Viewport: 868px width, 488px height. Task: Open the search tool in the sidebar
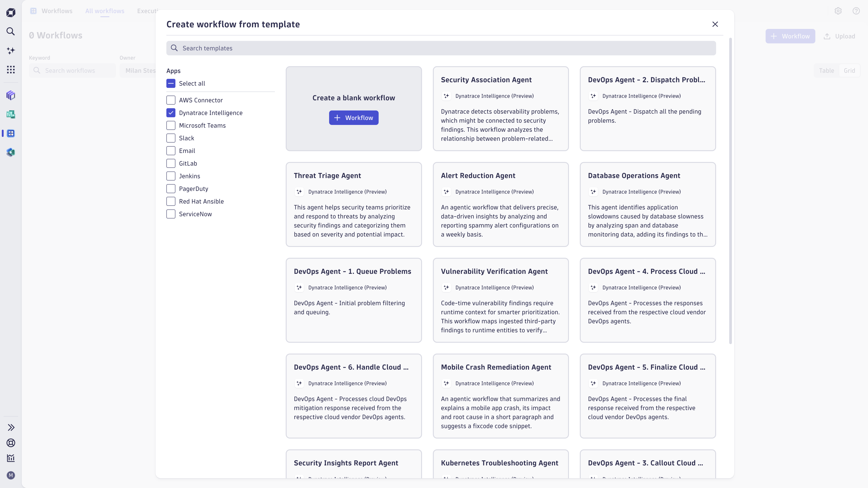pos(10,31)
